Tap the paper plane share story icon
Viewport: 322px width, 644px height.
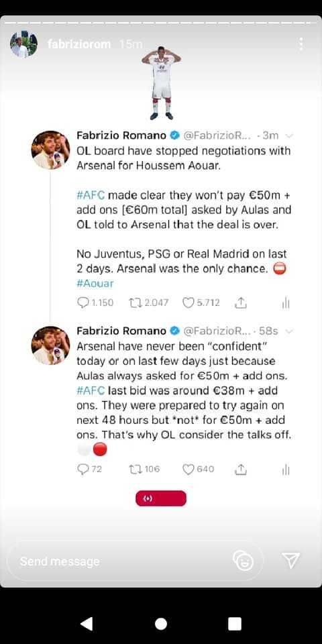pyautogui.click(x=290, y=561)
